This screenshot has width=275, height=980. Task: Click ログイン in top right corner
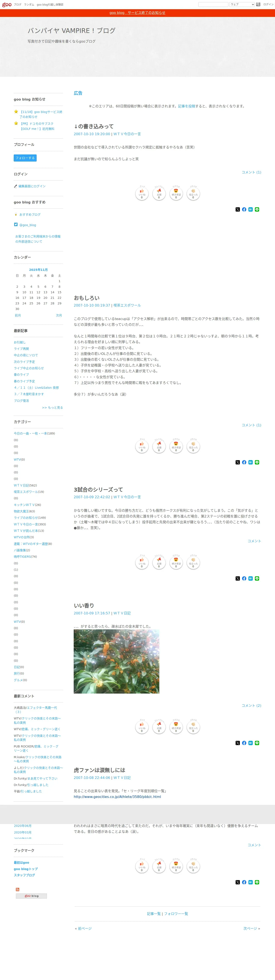pyautogui.click(x=268, y=4)
